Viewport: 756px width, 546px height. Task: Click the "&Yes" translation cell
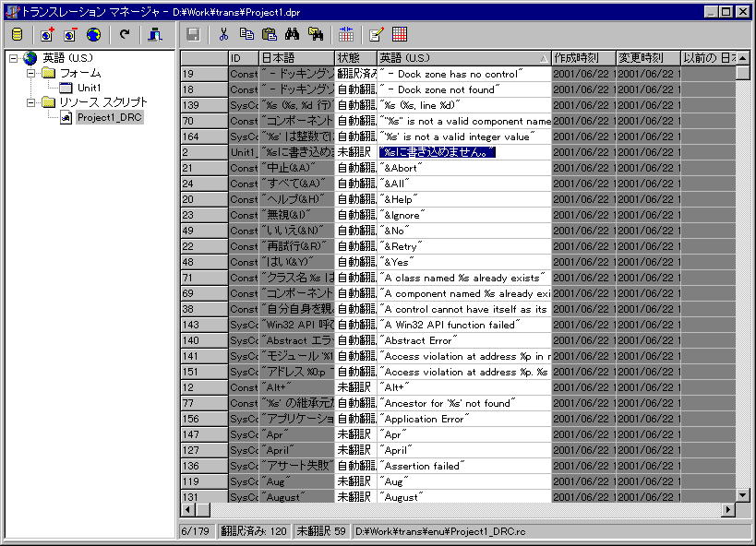tap(464, 262)
